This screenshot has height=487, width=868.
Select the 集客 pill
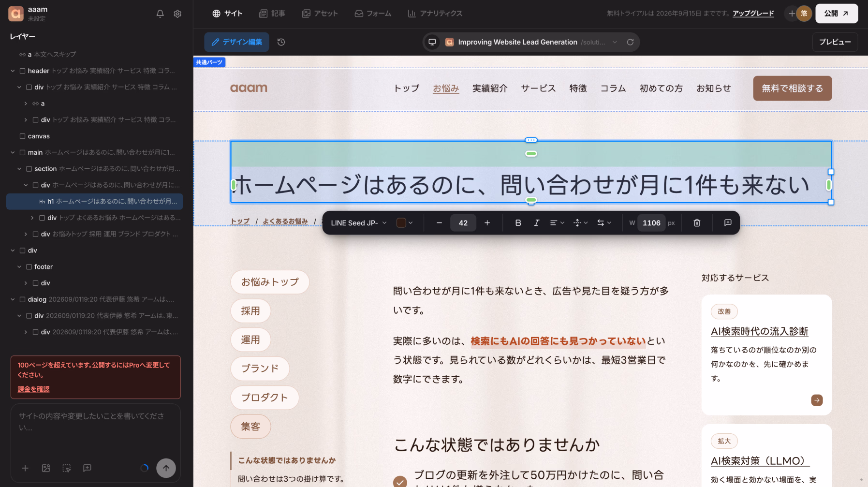250,427
